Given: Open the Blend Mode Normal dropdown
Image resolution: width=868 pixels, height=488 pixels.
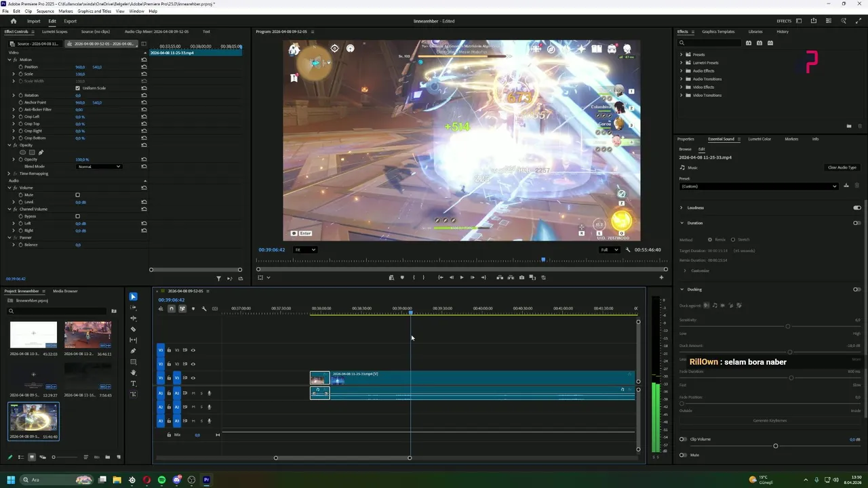Looking at the screenshot, I should point(99,167).
